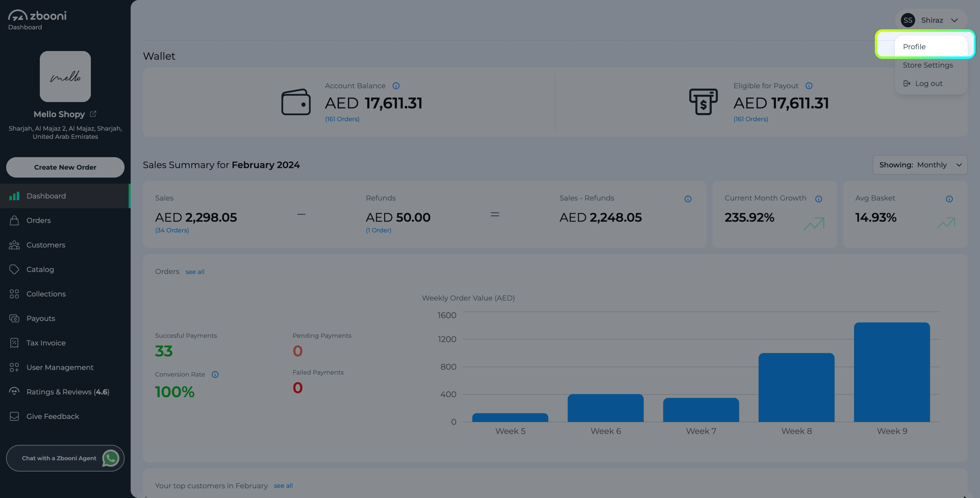The height and width of the screenshot is (498, 980).
Task: Collapse the Shiraz user menu chevron
Action: (x=954, y=20)
